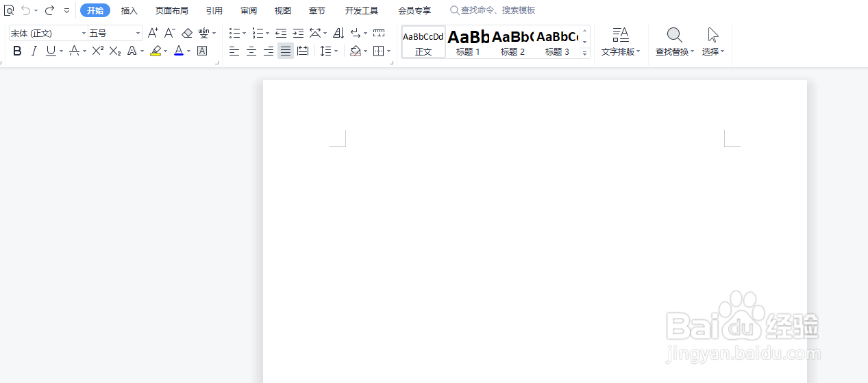The image size is (868, 383).
Task: Click the tab stops ruler icon
Action: pyautogui.click(x=379, y=33)
